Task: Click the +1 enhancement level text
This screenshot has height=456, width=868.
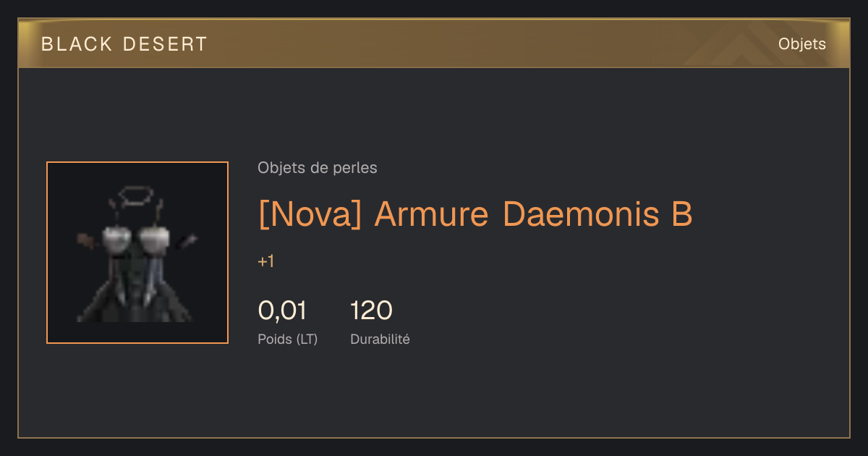Action: click(x=266, y=261)
